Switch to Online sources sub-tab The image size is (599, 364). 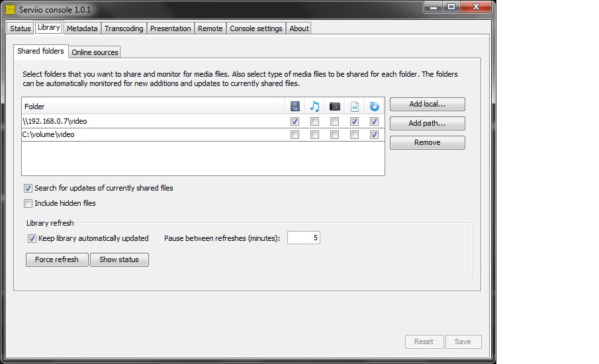tap(95, 52)
